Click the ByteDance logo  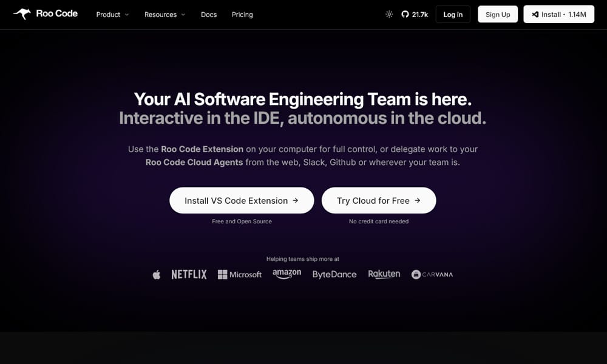pyautogui.click(x=334, y=274)
